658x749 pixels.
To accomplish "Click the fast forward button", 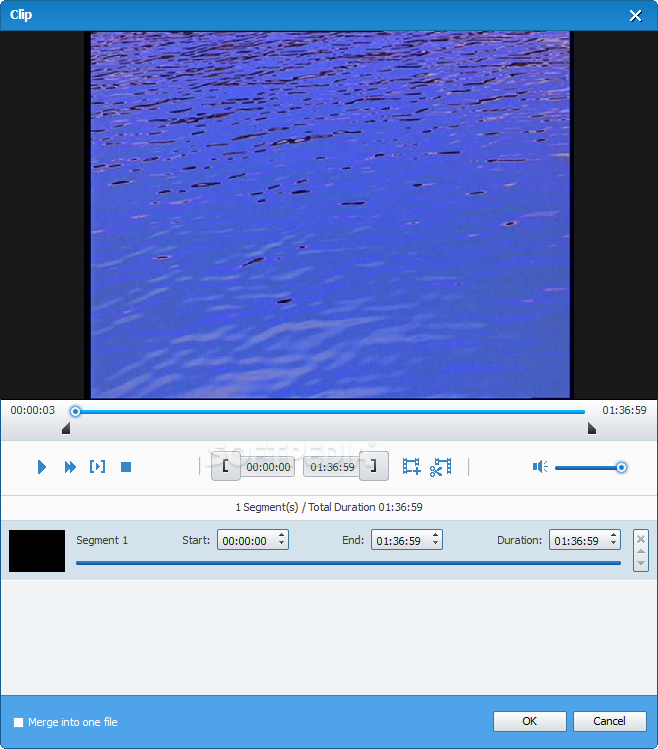I will (x=70, y=467).
